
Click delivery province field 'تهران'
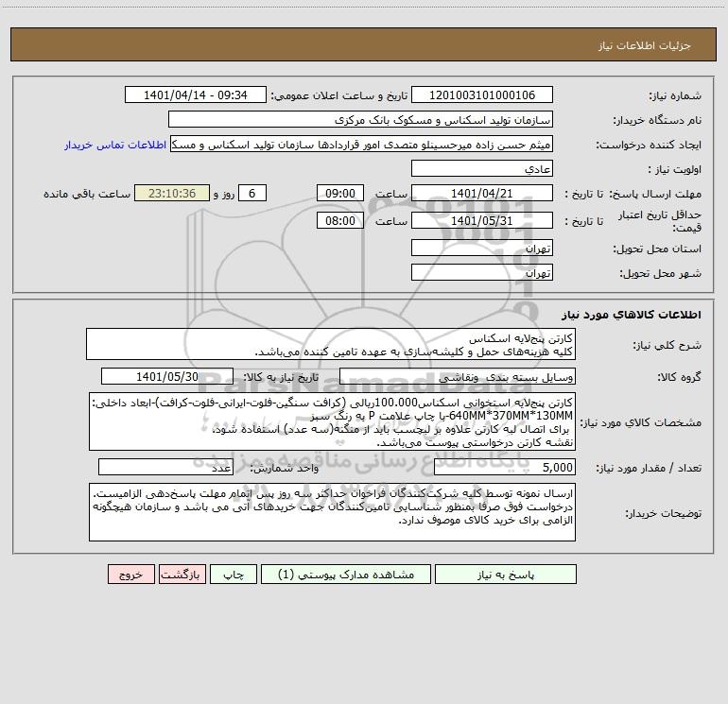click(x=482, y=249)
